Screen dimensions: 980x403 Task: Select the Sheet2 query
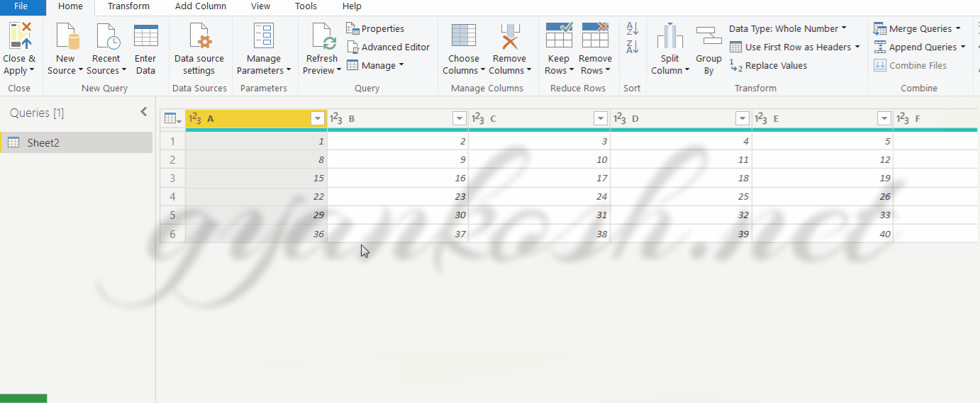pos(77,142)
